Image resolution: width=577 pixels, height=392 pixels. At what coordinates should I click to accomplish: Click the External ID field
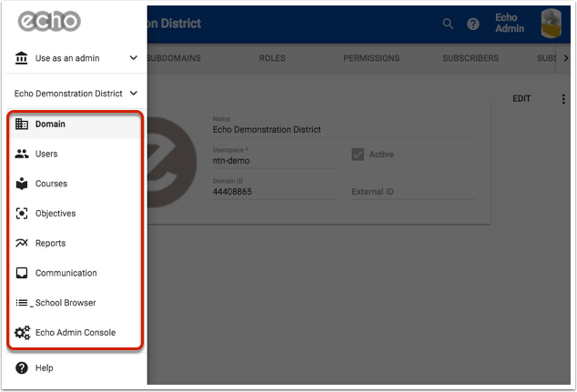(x=413, y=192)
